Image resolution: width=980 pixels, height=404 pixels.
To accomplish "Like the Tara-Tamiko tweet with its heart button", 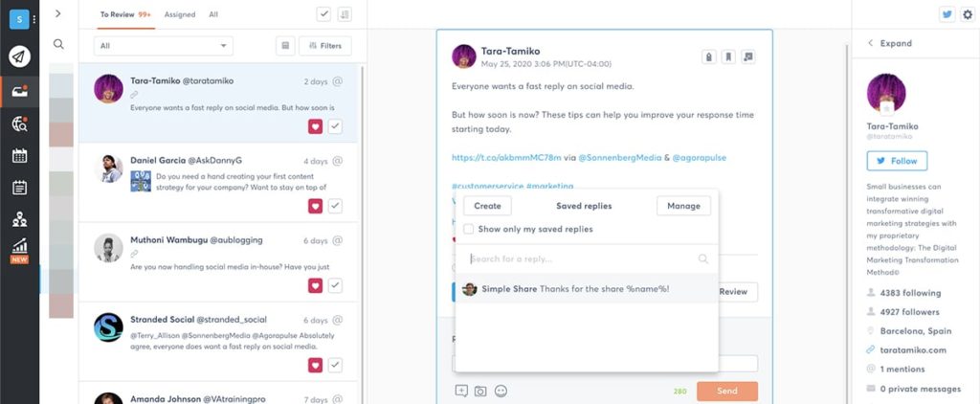I will click(315, 127).
